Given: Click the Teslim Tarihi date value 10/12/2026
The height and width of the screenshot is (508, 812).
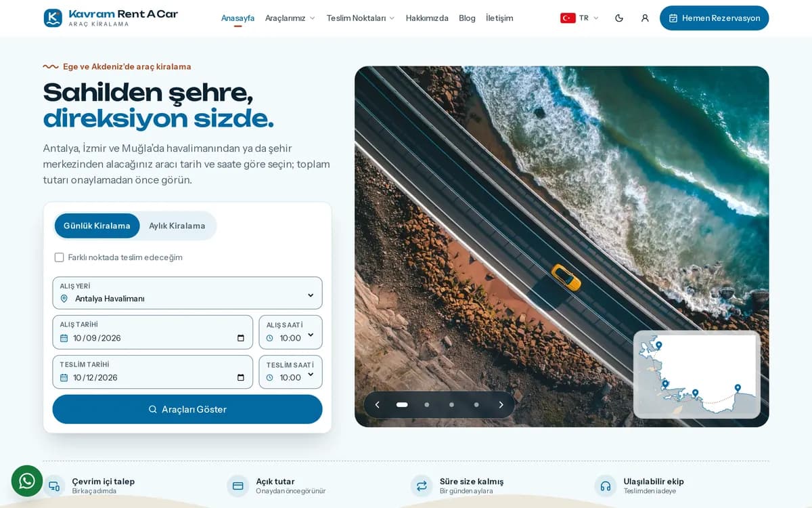Looking at the screenshot, I should tap(95, 377).
